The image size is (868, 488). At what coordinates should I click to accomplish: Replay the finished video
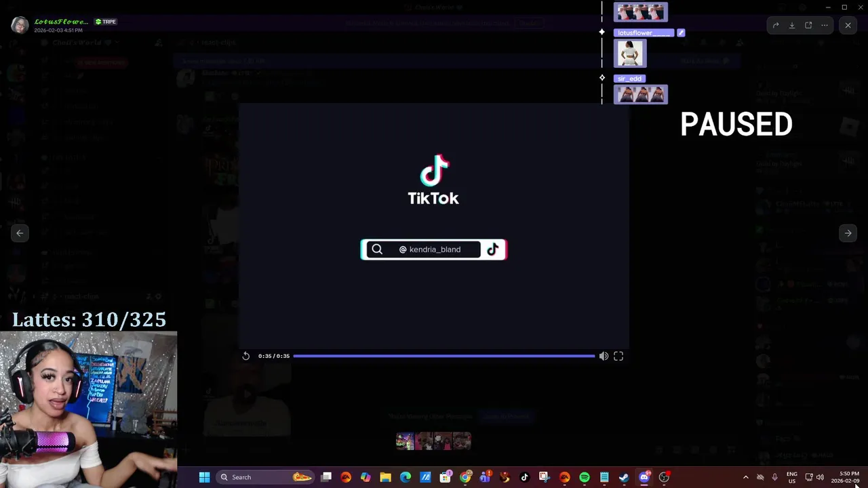pyautogui.click(x=246, y=356)
